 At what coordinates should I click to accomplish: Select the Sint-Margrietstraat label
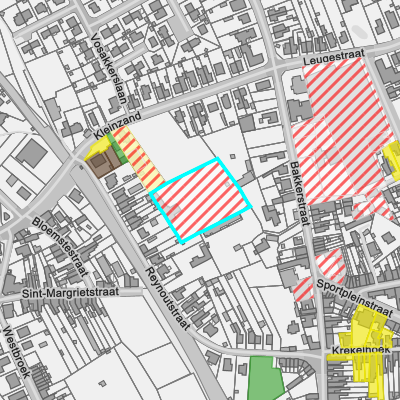point(70,293)
